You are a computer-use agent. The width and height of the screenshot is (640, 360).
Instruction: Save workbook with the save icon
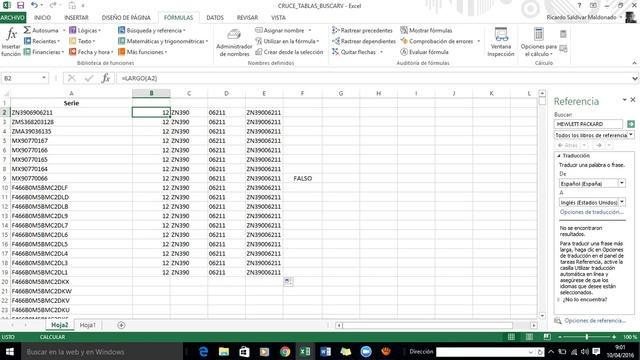(x=20, y=5)
